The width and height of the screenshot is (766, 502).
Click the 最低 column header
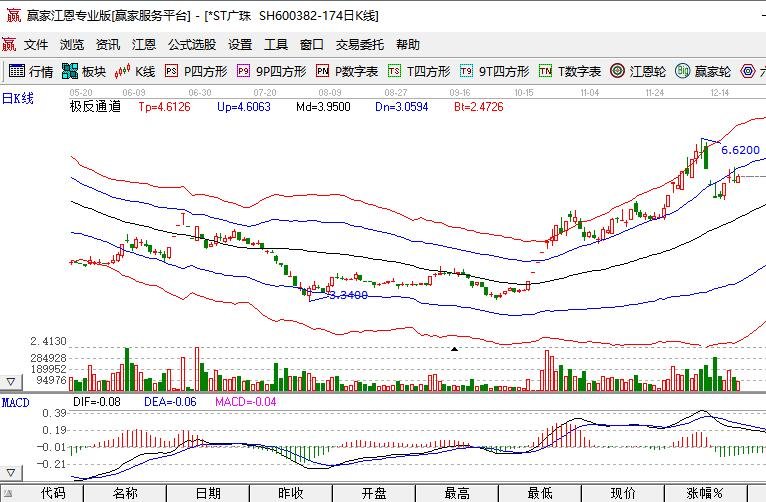click(x=540, y=493)
